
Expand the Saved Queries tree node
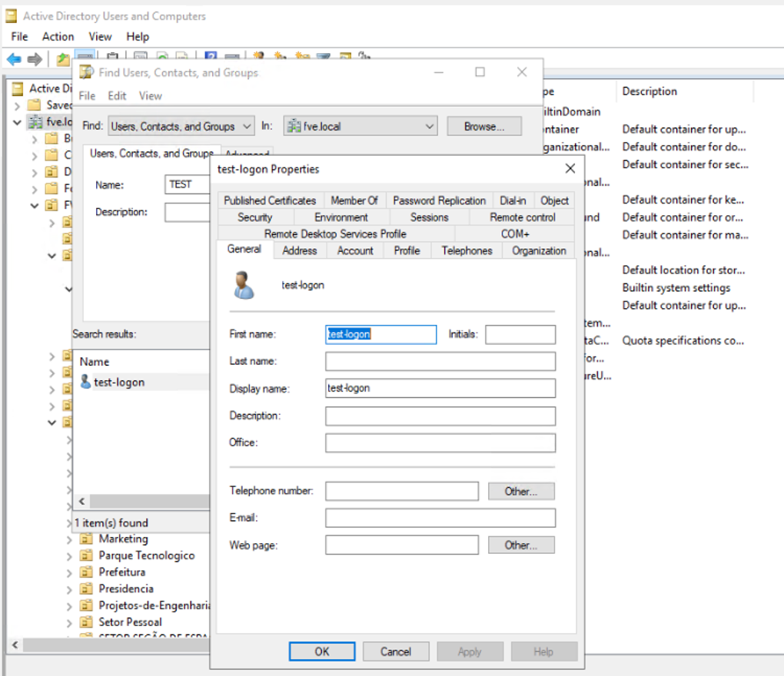pyautogui.click(x=17, y=105)
